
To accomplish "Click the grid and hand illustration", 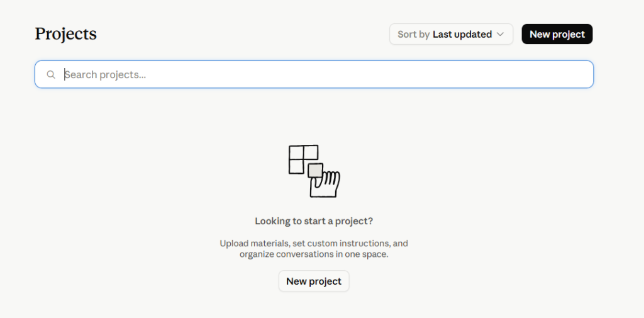I will coord(314,171).
